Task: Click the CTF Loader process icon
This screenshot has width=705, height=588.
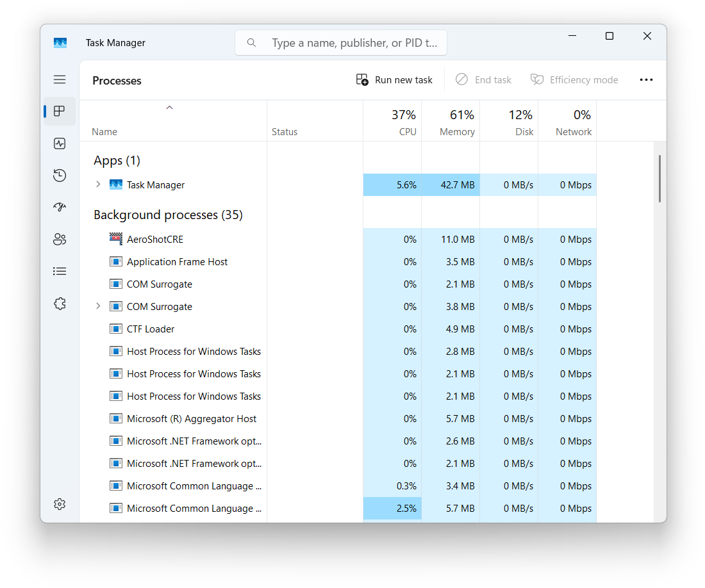Action: (116, 329)
